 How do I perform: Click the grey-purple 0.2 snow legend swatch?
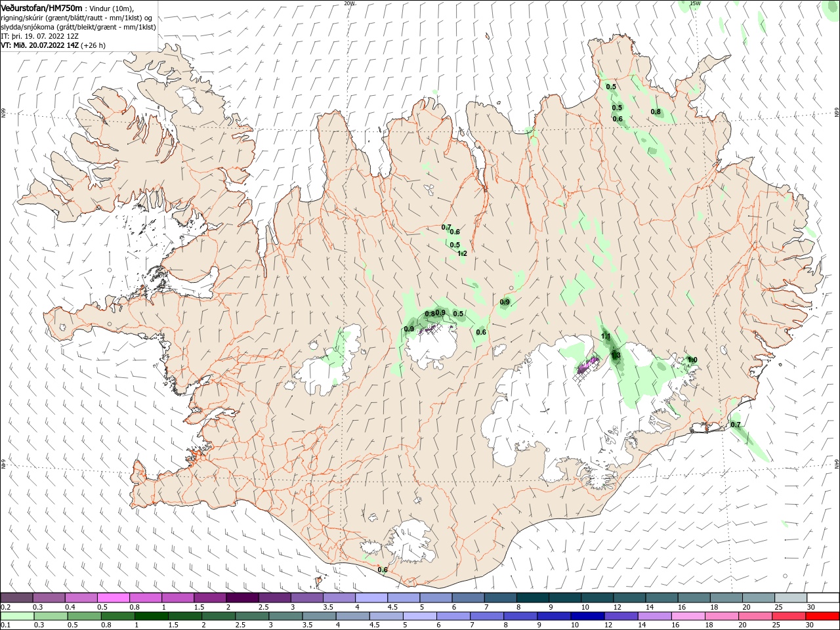pyautogui.click(x=16, y=598)
